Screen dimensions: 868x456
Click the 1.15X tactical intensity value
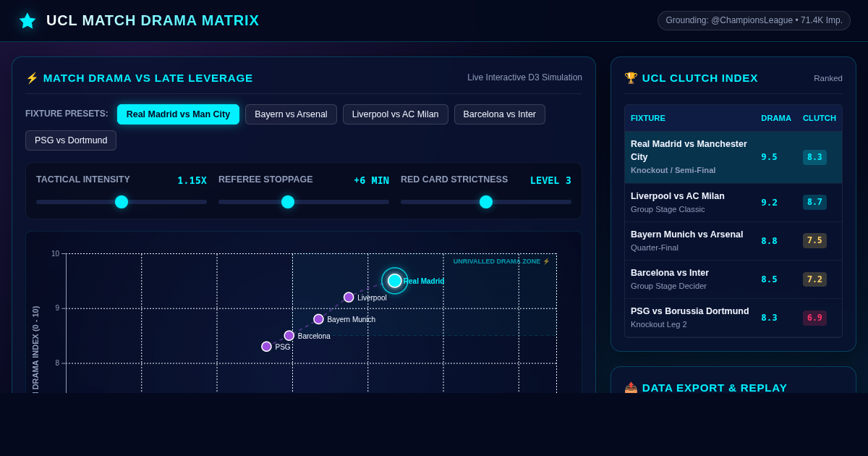pyautogui.click(x=192, y=180)
